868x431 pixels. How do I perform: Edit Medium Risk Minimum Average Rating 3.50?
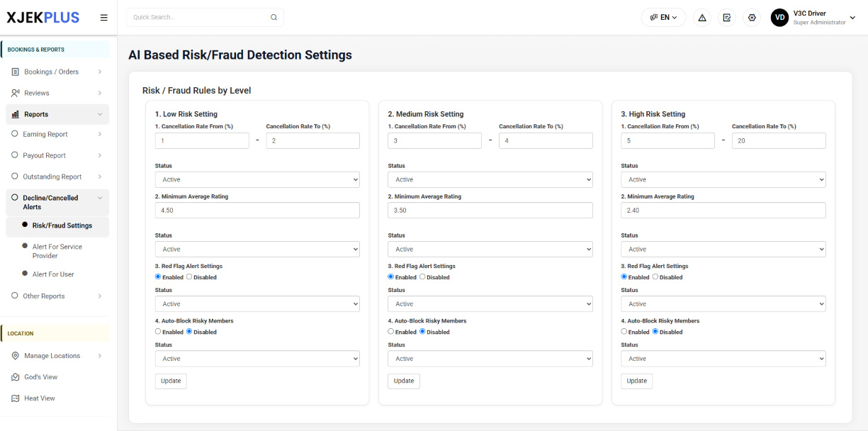click(490, 210)
